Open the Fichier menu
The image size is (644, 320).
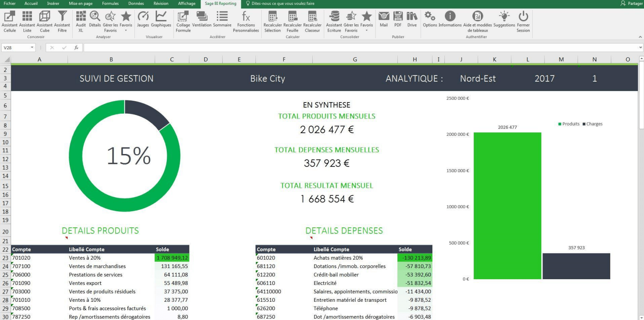[9, 4]
